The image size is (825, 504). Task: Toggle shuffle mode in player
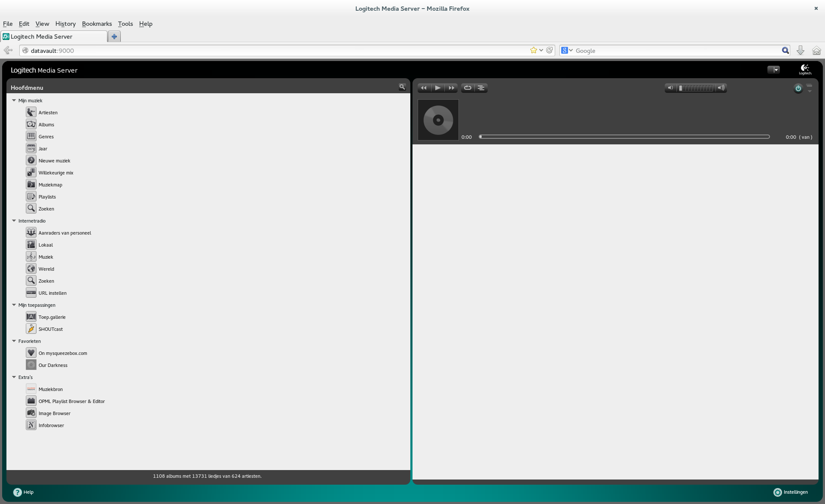(481, 88)
